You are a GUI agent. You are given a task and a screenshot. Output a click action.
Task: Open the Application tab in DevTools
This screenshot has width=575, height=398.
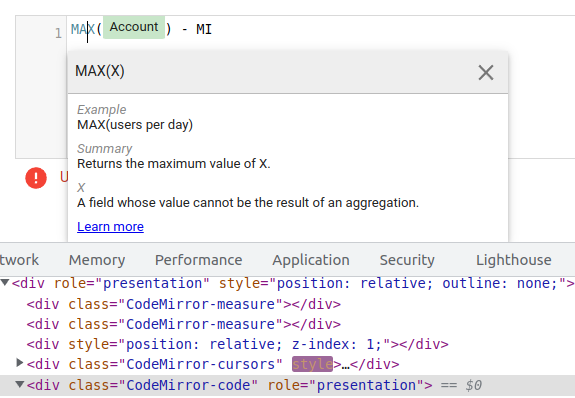pyautogui.click(x=311, y=260)
